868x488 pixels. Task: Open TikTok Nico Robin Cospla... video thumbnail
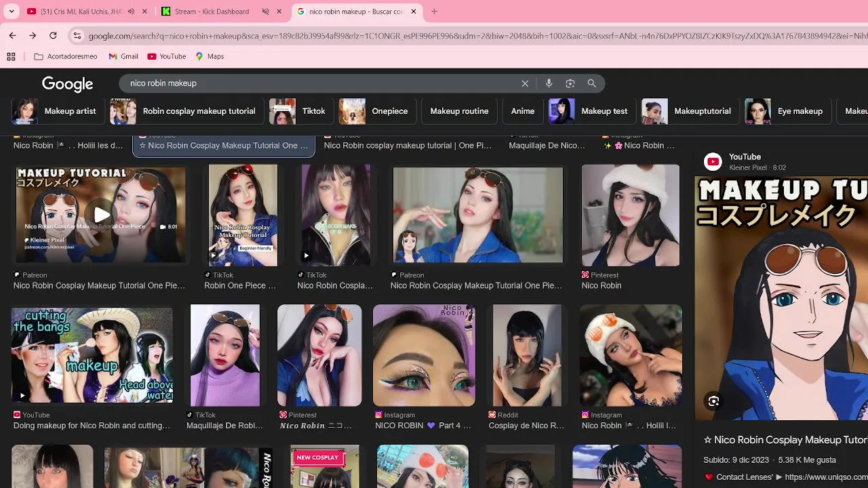click(x=336, y=215)
